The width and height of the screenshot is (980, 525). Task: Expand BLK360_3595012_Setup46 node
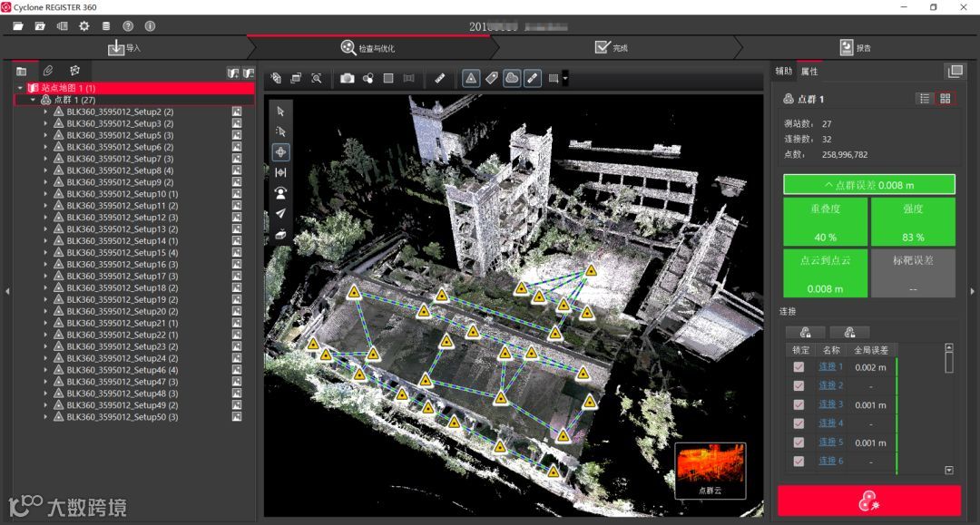coord(45,370)
